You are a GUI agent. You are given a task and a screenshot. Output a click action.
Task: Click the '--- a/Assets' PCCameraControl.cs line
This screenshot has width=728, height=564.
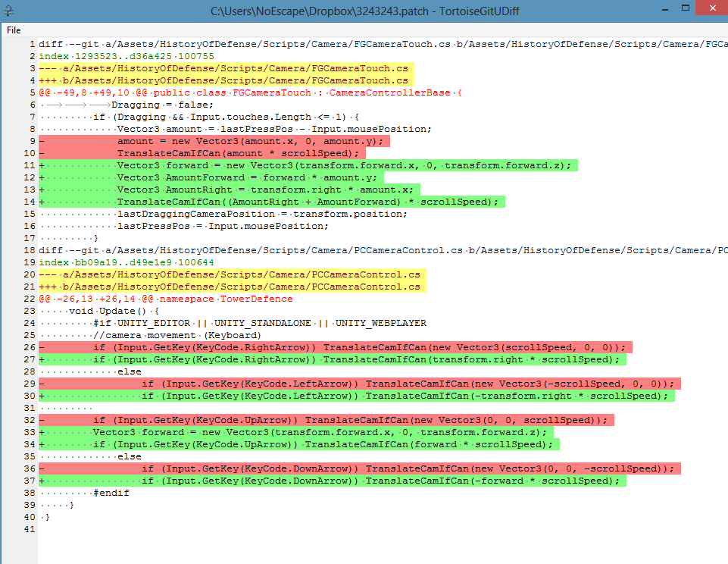point(232,274)
